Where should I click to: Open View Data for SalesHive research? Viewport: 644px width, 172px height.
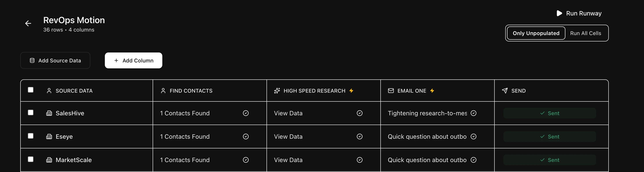288,113
